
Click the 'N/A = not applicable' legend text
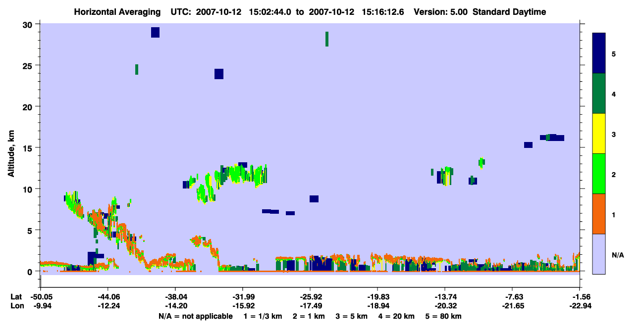pyautogui.click(x=195, y=316)
